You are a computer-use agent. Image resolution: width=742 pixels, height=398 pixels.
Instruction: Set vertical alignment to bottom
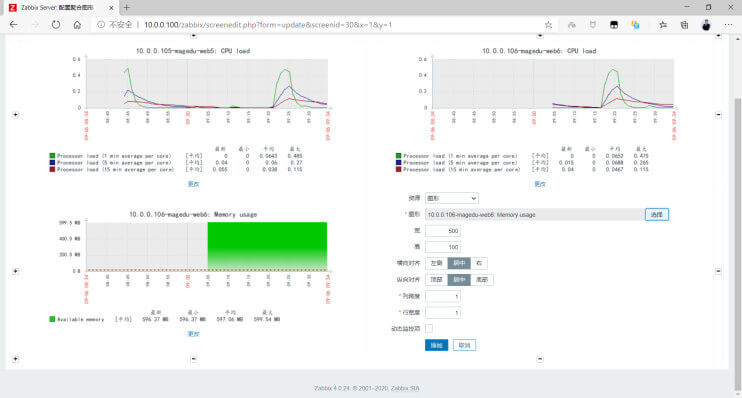(482, 280)
